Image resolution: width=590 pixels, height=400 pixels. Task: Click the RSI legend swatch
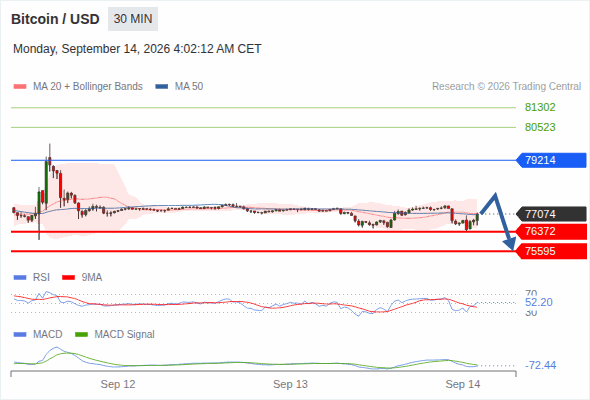(20, 278)
